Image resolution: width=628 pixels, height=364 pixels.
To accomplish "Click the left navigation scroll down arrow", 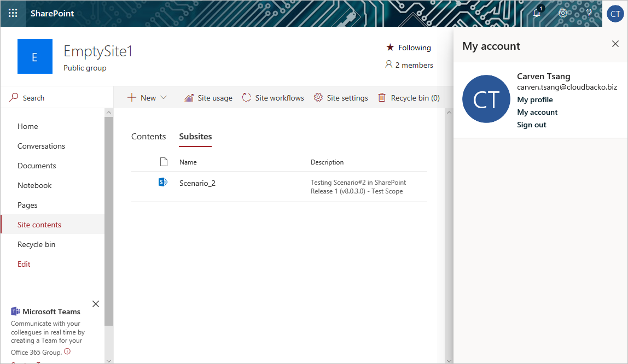I will click(108, 360).
